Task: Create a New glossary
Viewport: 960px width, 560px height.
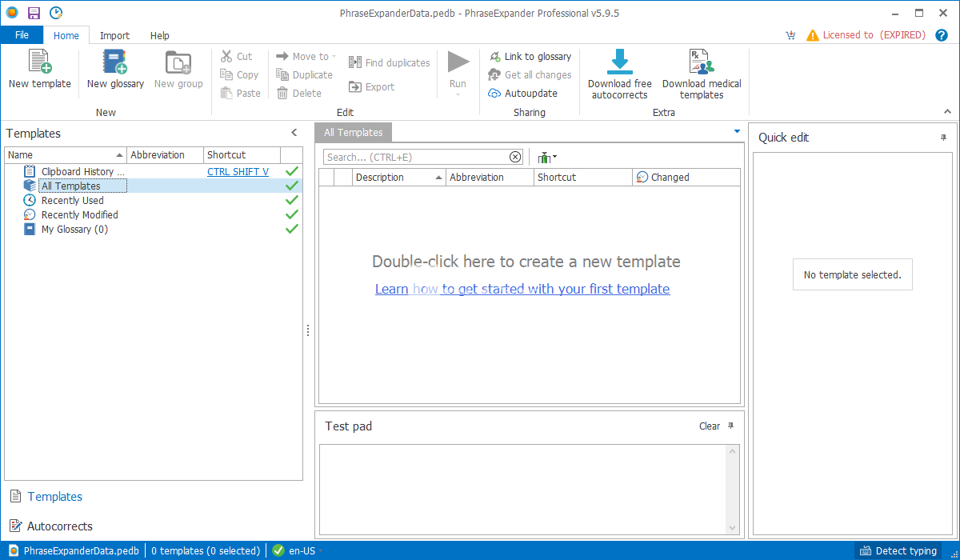Action: pos(115,70)
